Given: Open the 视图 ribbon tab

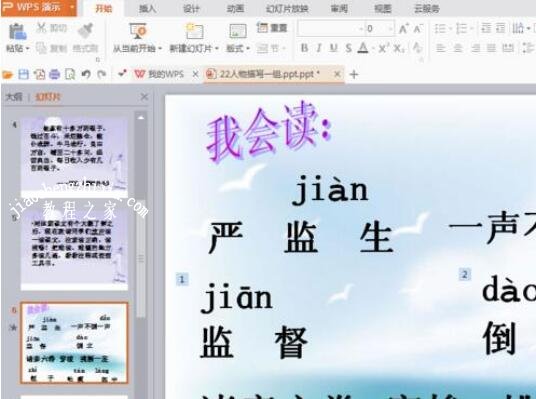Looking at the screenshot, I should (383, 9).
